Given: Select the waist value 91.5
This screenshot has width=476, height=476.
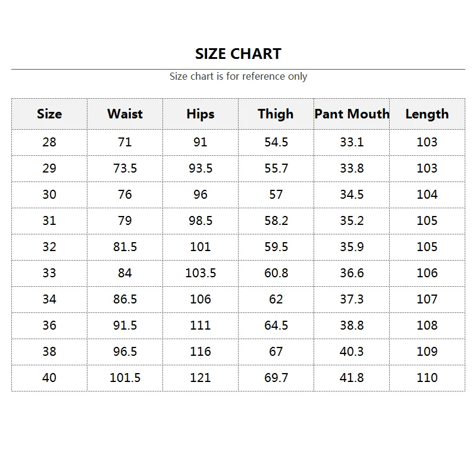Looking at the screenshot, I should [x=125, y=325].
